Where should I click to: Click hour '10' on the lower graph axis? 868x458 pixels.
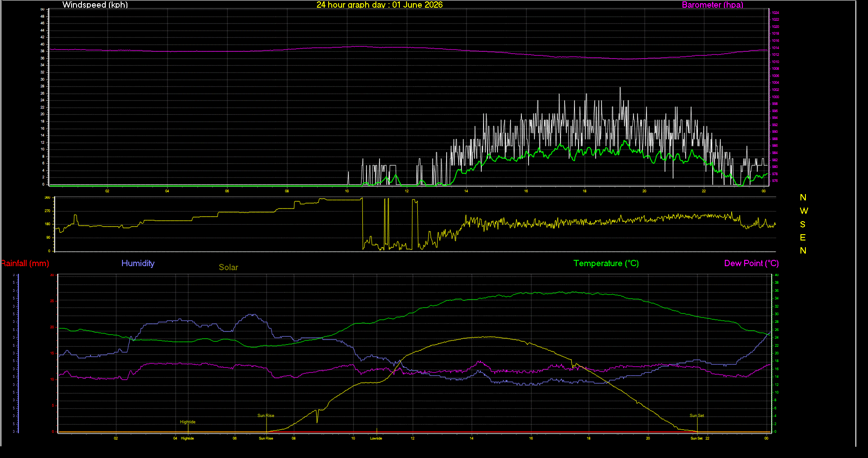[x=353, y=438]
